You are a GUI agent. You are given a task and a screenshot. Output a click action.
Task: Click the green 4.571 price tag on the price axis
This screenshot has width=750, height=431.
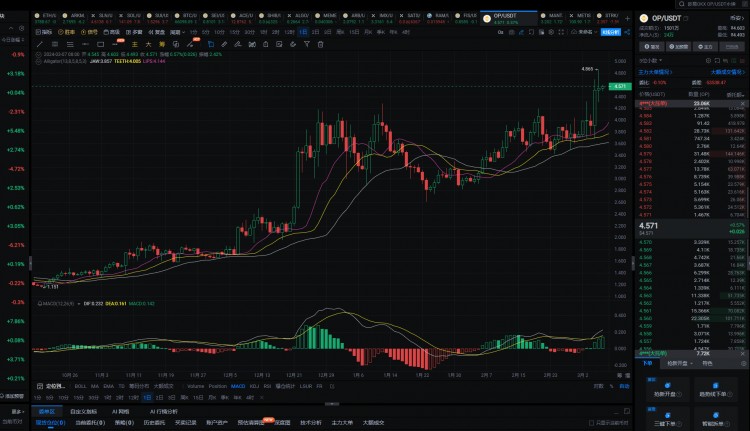[620, 86]
